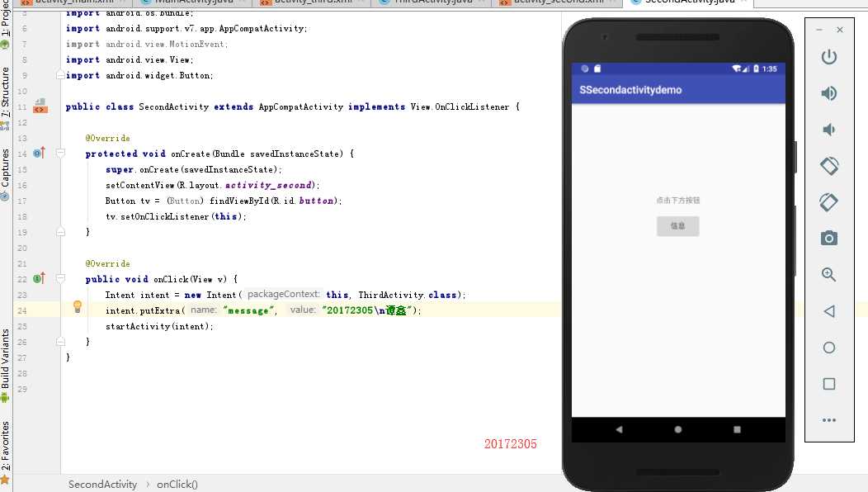Open emulator extended controls via three dots
The width and height of the screenshot is (868, 492).
click(828, 420)
